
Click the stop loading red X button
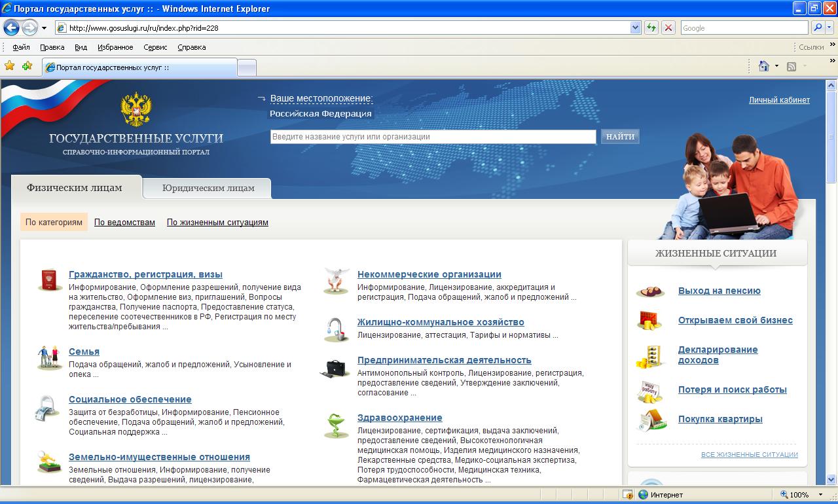pos(668,27)
